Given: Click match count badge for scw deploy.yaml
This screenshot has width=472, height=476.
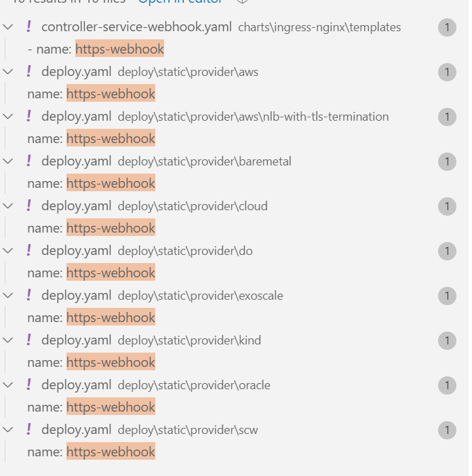Looking at the screenshot, I should [447, 430].
